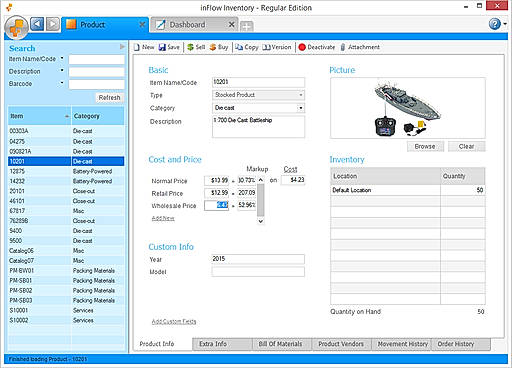Expand the Category combo box

(301, 108)
